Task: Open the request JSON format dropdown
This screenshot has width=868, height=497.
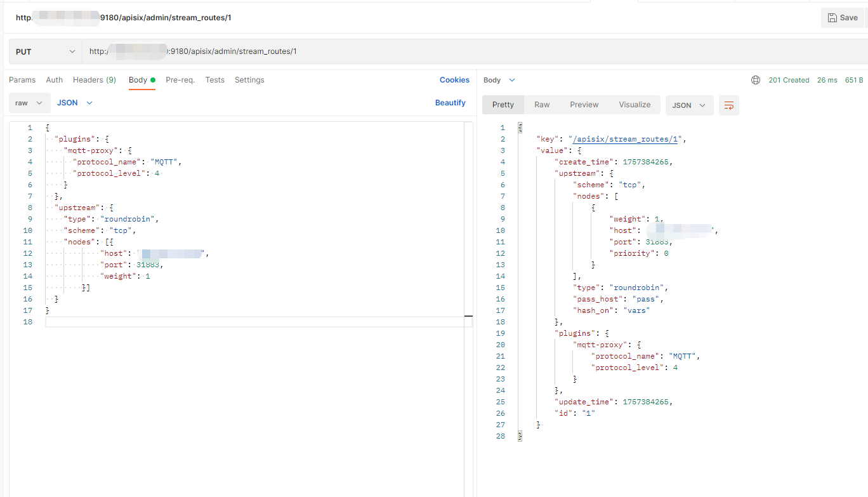Action: tap(75, 103)
